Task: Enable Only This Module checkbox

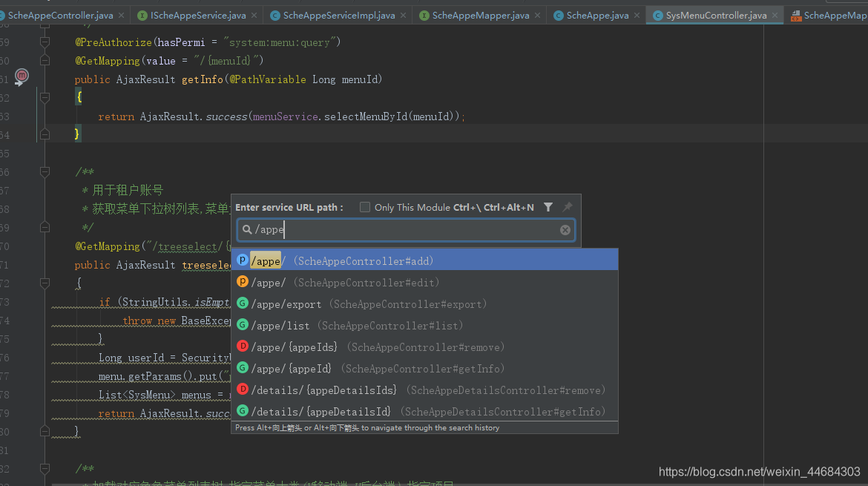Action: coord(365,207)
